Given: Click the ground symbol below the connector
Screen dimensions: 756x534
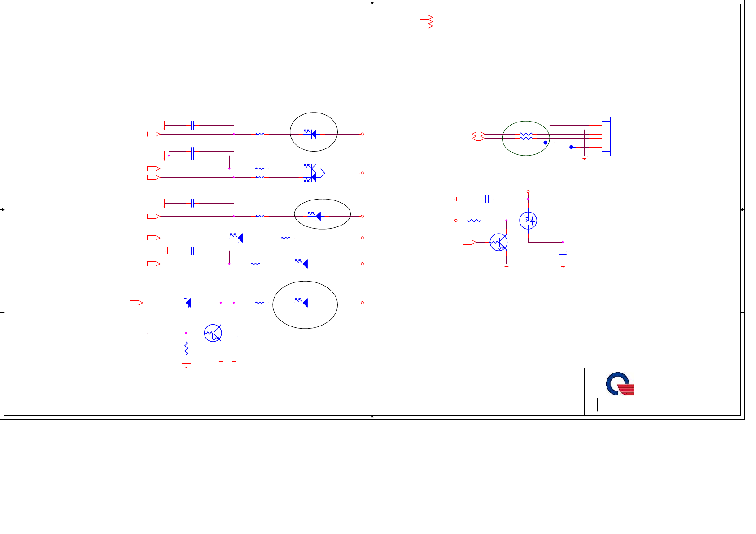Looking at the screenshot, I should point(584,157).
